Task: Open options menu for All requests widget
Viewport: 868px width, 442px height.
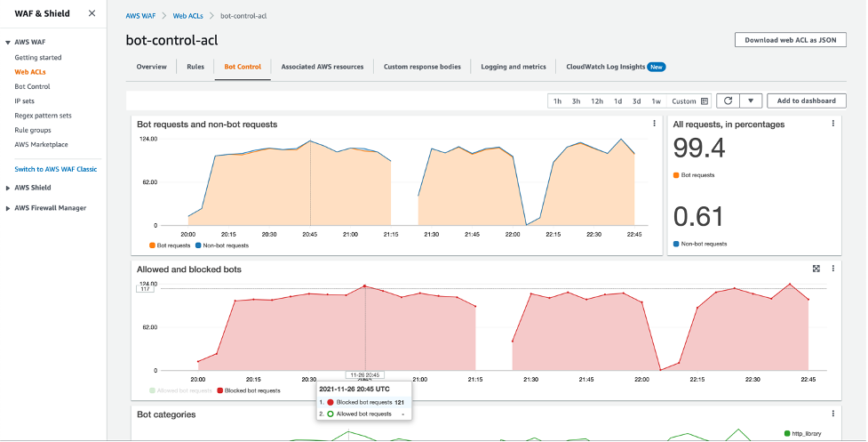Action: coord(832,124)
